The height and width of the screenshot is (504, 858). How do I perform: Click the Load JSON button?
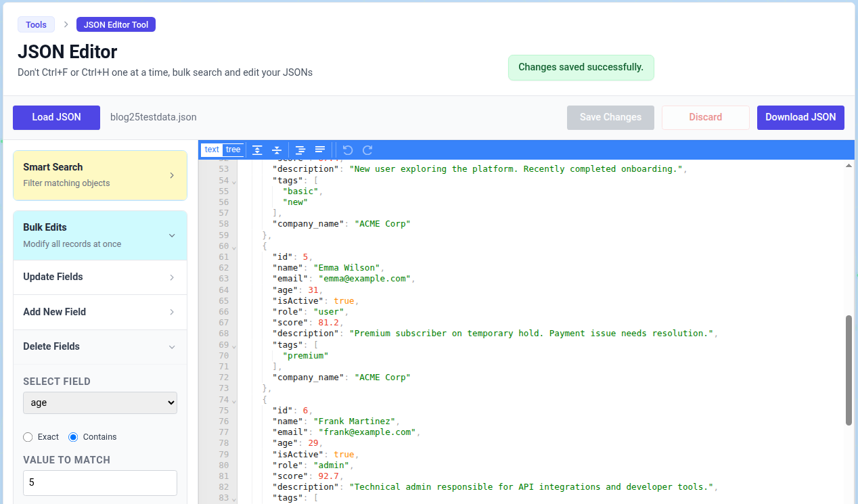56,117
